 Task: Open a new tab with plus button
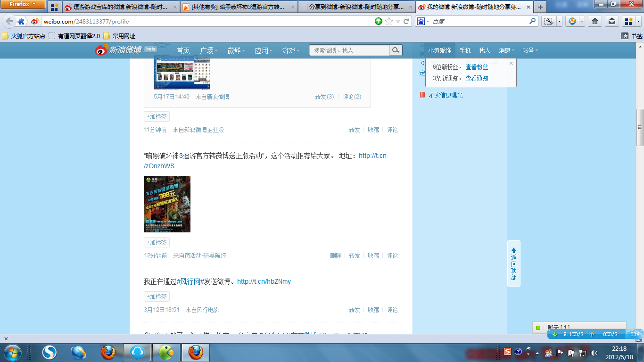tap(540, 7)
